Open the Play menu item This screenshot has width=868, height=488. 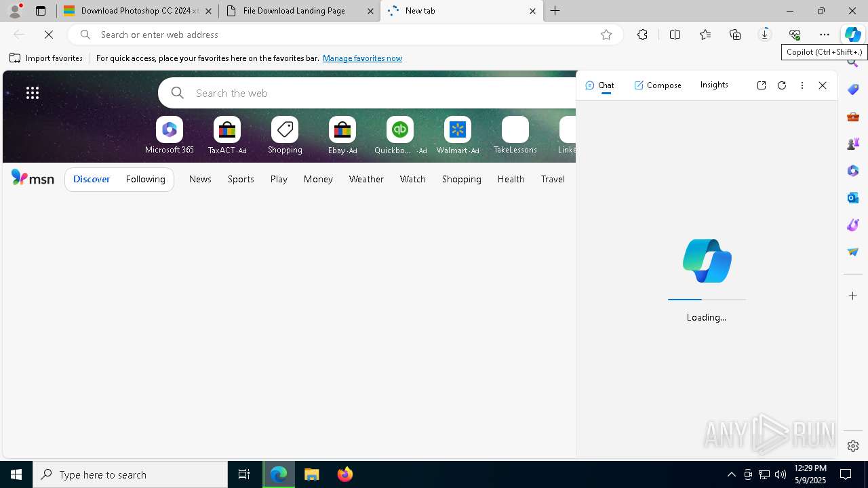(279, 179)
